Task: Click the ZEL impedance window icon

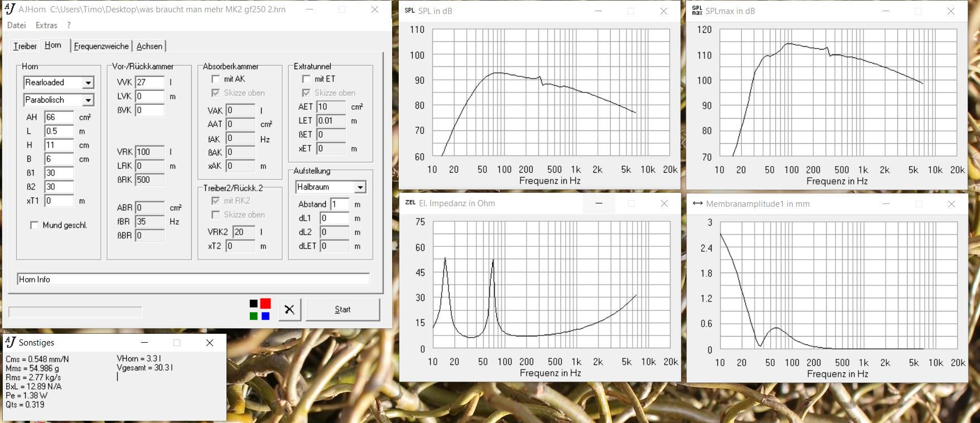Action: (410, 203)
